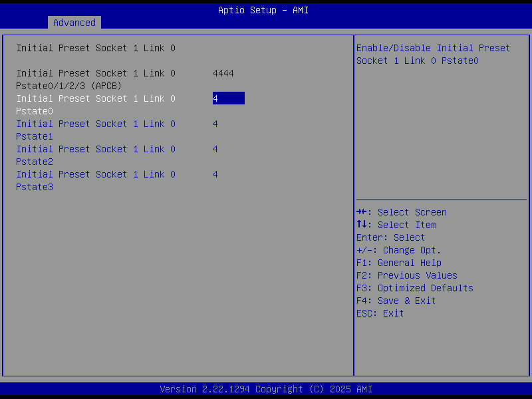The height and width of the screenshot is (399, 532).
Task: Click the Pstate1 value showing 4
Action: click(x=215, y=123)
